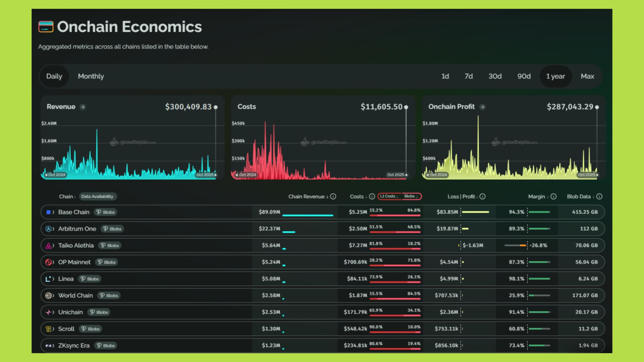Click the Margin column info icon

[x=553, y=197]
